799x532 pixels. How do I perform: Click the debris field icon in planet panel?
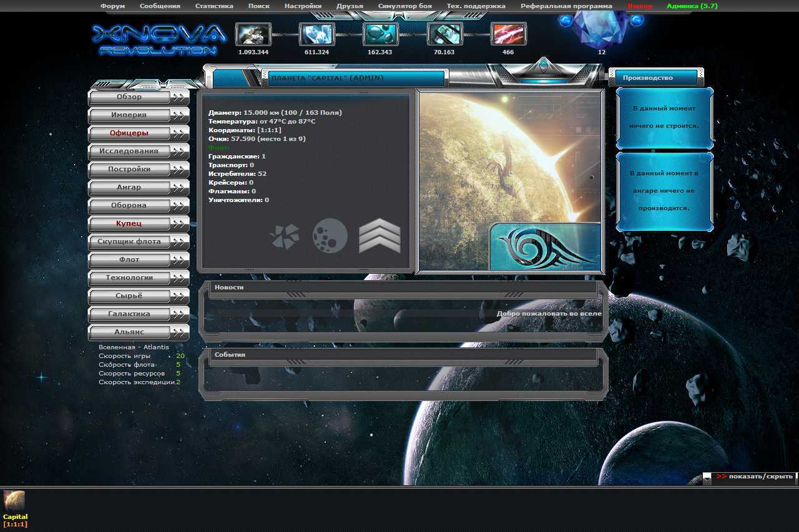click(x=285, y=237)
